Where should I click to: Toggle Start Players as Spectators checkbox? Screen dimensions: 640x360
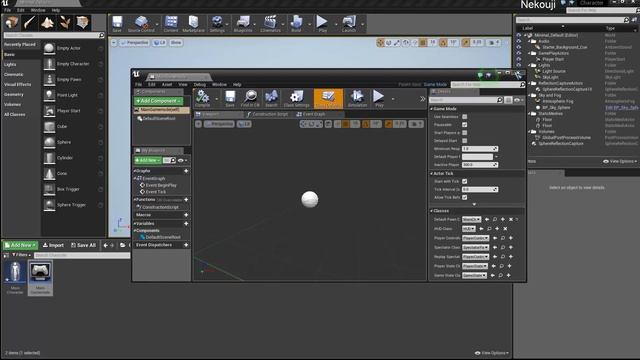[464, 133]
